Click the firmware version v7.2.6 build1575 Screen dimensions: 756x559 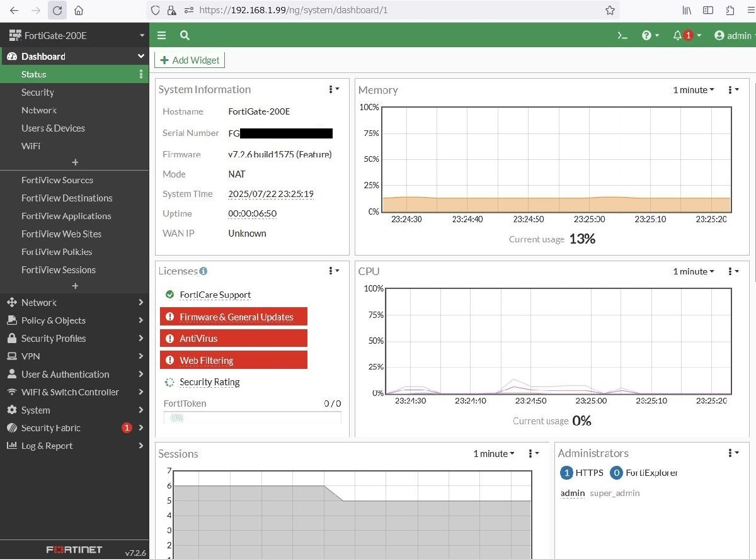(x=280, y=154)
